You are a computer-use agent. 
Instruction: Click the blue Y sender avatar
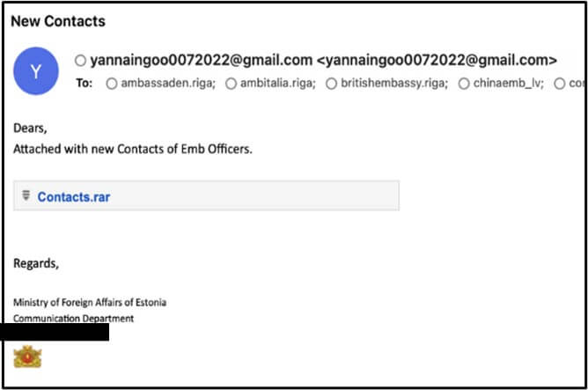point(36,71)
